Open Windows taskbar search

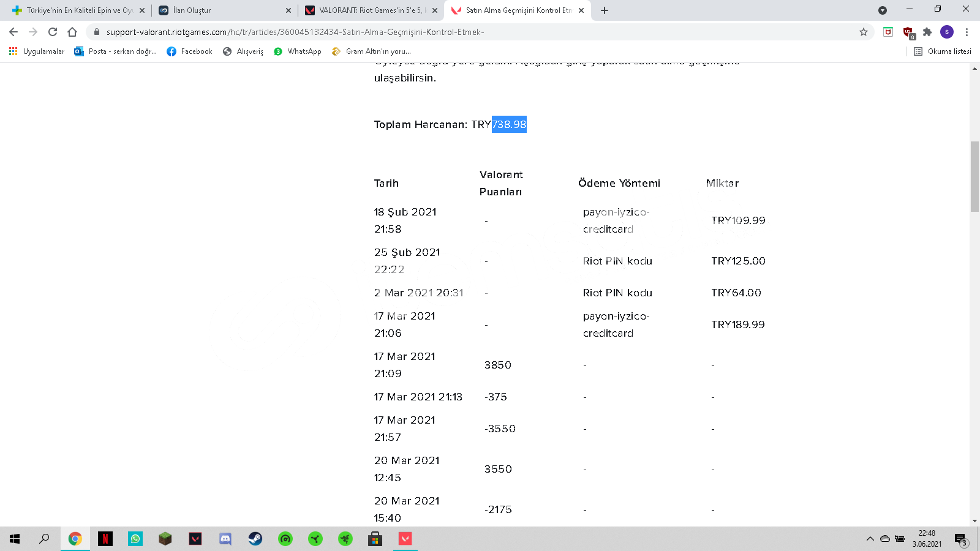(44, 539)
